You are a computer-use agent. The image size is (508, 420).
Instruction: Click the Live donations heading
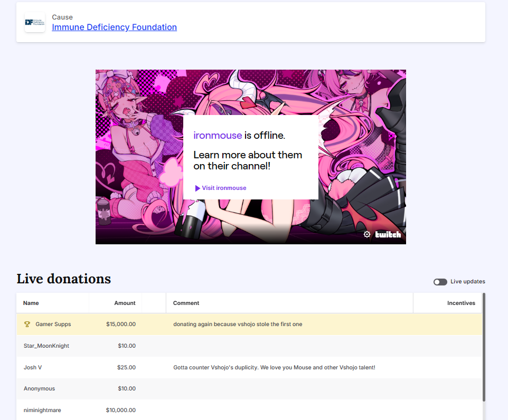[64, 279]
